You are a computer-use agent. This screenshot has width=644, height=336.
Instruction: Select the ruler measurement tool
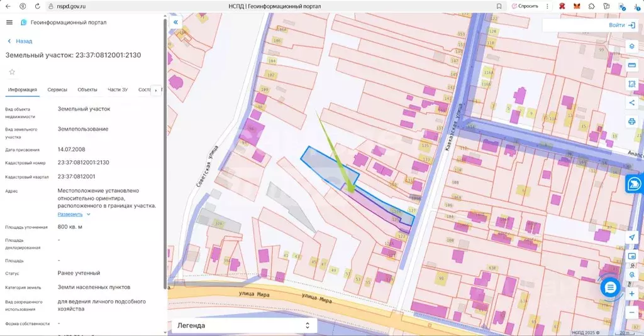point(631,65)
